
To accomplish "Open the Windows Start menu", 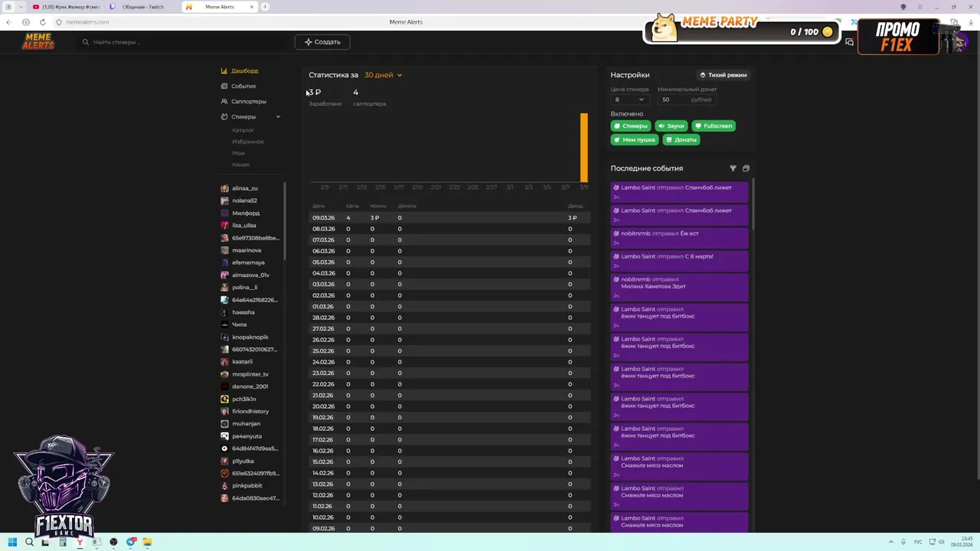I will coord(12,542).
